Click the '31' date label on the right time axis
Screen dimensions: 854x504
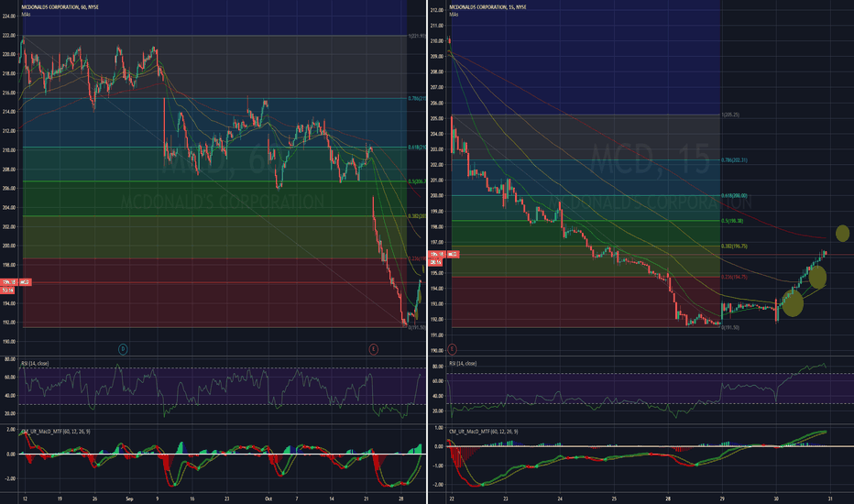click(x=830, y=499)
